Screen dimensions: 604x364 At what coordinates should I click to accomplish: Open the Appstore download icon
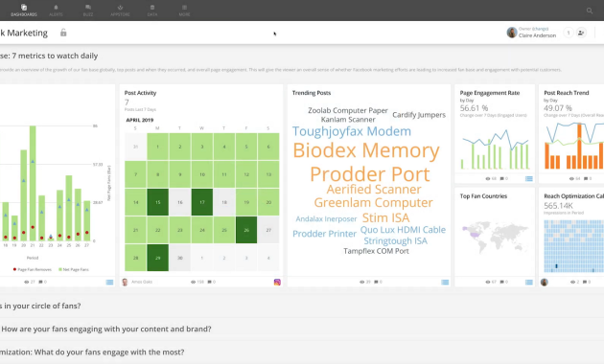pos(120,10)
